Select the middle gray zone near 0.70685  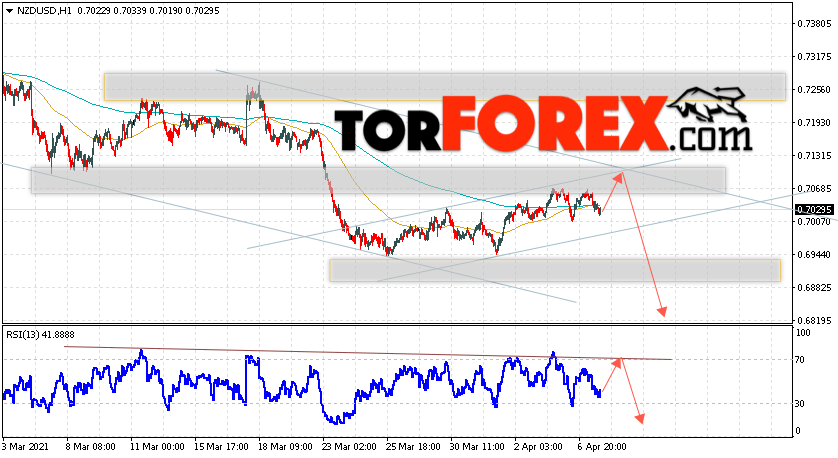[x=378, y=180]
